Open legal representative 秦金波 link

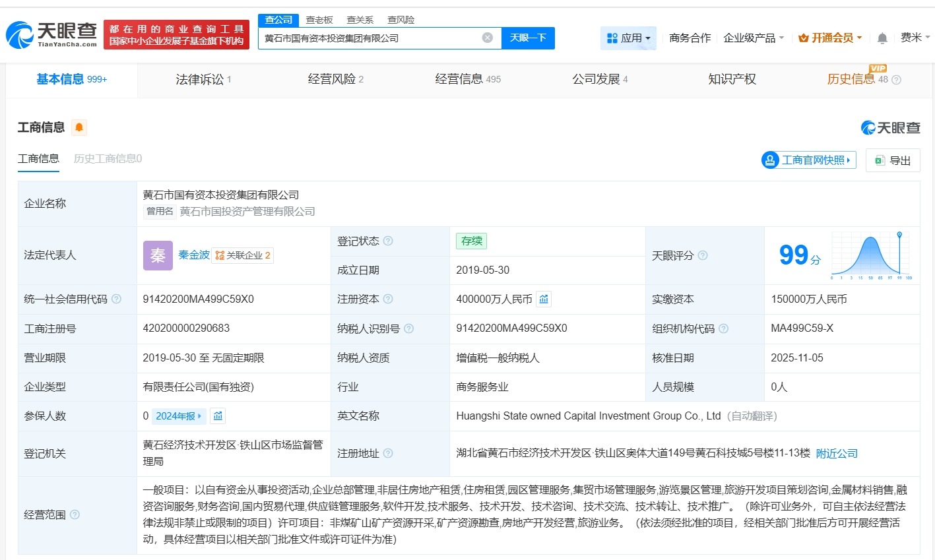(x=194, y=255)
